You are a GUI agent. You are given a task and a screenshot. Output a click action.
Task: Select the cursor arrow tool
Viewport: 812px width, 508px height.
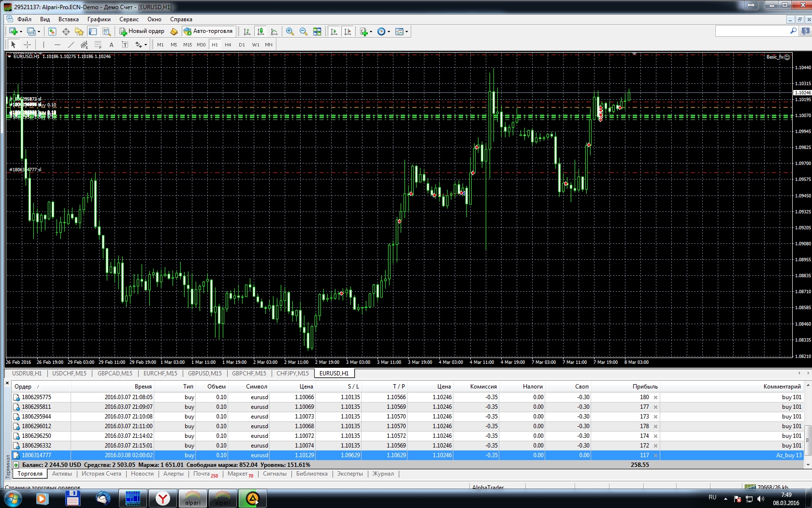(x=14, y=45)
